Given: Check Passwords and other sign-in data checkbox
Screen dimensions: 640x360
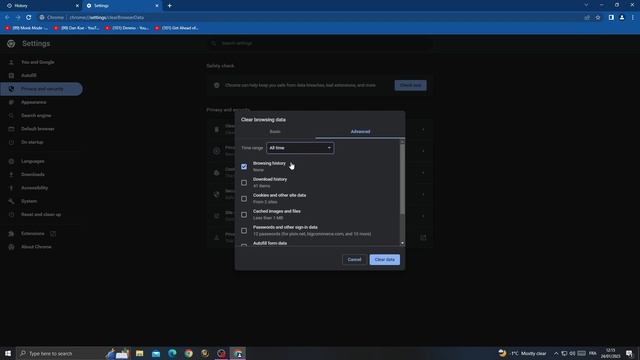Looking at the screenshot, I should point(244,231).
